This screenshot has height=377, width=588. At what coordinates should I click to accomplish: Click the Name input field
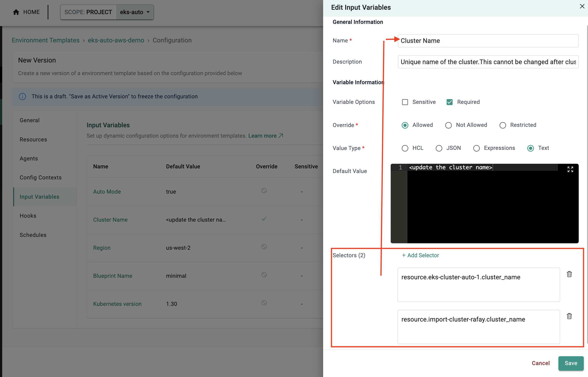tap(488, 41)
